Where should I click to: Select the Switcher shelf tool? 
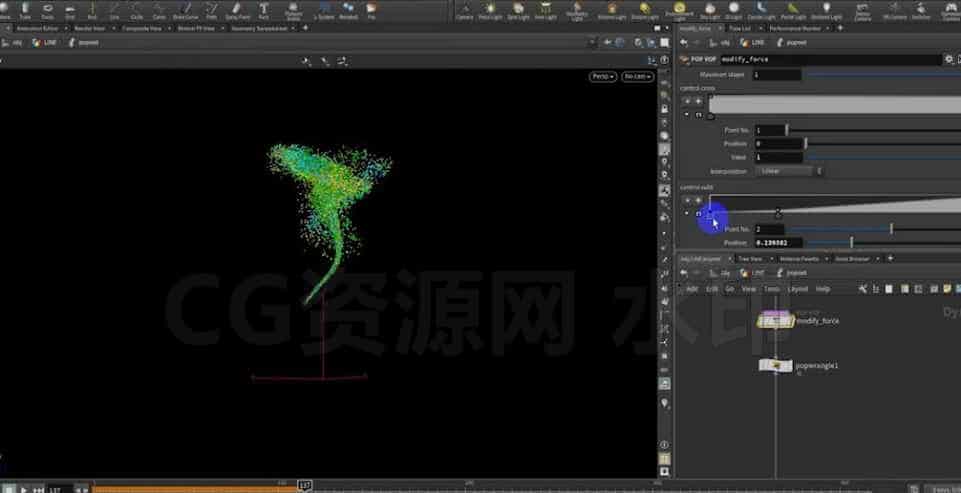coord(921,10)
